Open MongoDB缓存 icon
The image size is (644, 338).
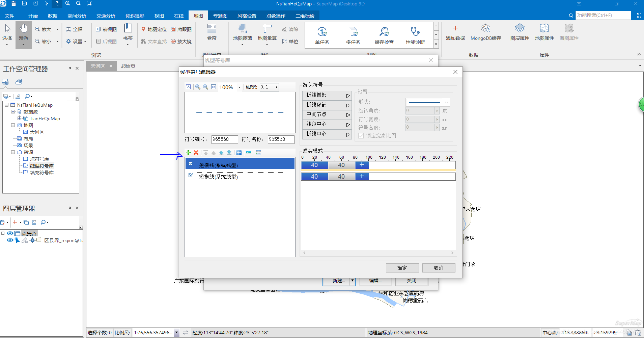tap(486, 32)
